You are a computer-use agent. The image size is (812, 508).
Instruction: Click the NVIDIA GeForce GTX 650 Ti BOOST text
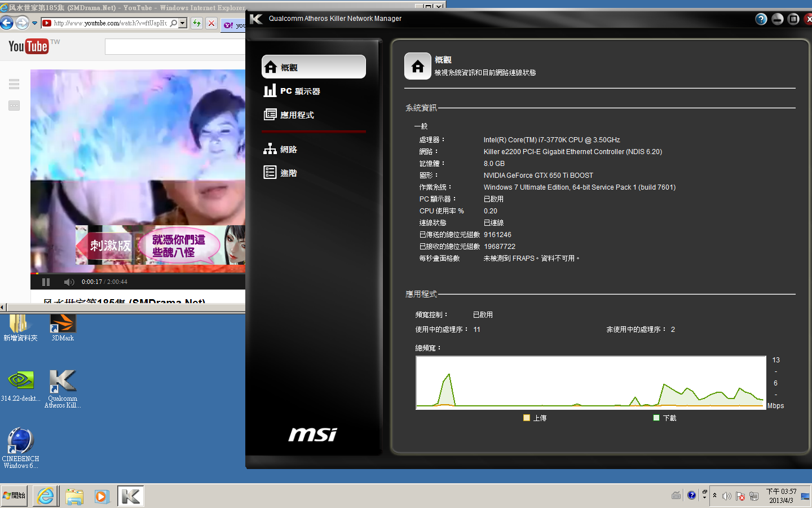(x=538, y=176)
